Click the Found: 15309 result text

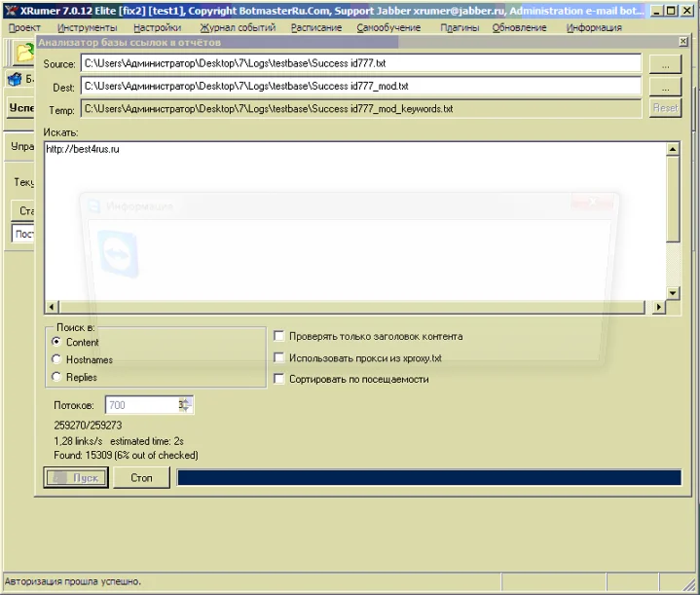pos(126,455)
